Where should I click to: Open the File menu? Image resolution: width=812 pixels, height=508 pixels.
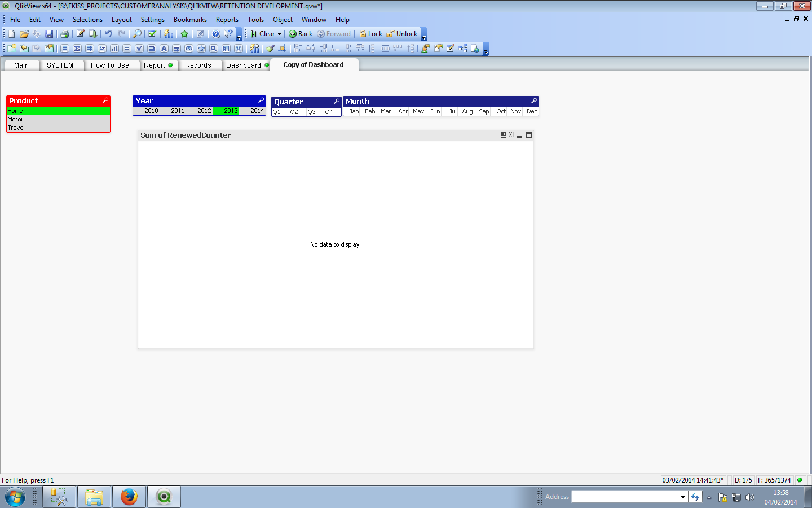pos(15,20)
